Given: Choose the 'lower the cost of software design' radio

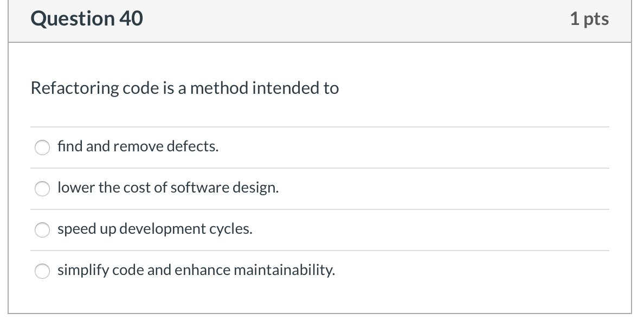Looking at the screenshot, I should 42,189.
